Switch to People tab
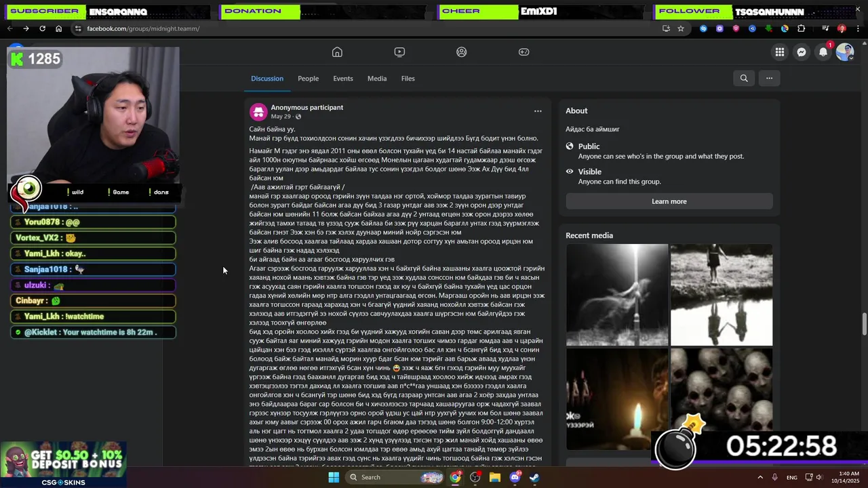 [x=308, y=79]
